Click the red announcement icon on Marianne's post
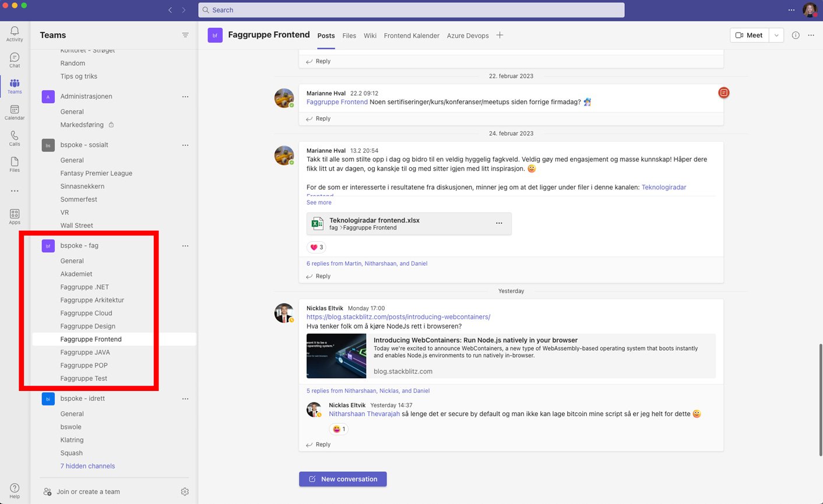 723,93
